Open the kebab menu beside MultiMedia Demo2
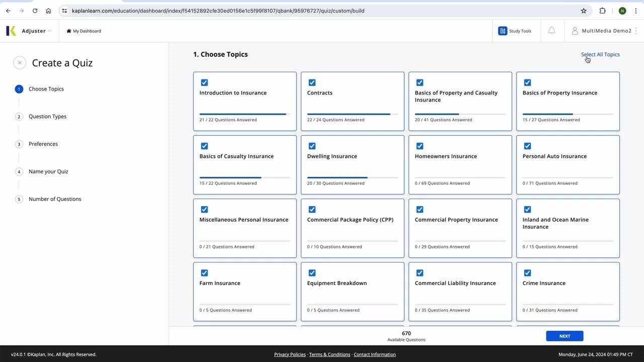Image resolution: width=644 pixels, height=362 pixels. (636, 31)
